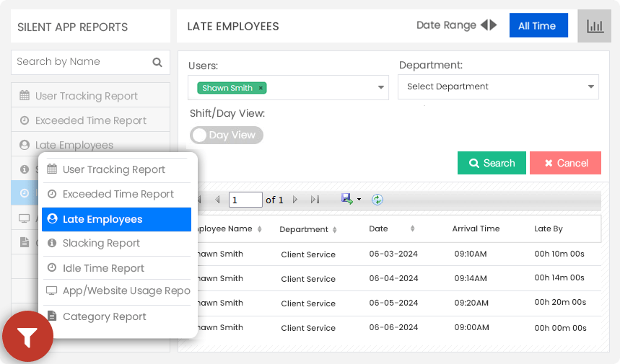620x364 pixels.
Task: Click the All Time date button
Action: pyautogui.click(x=538, y=26)
